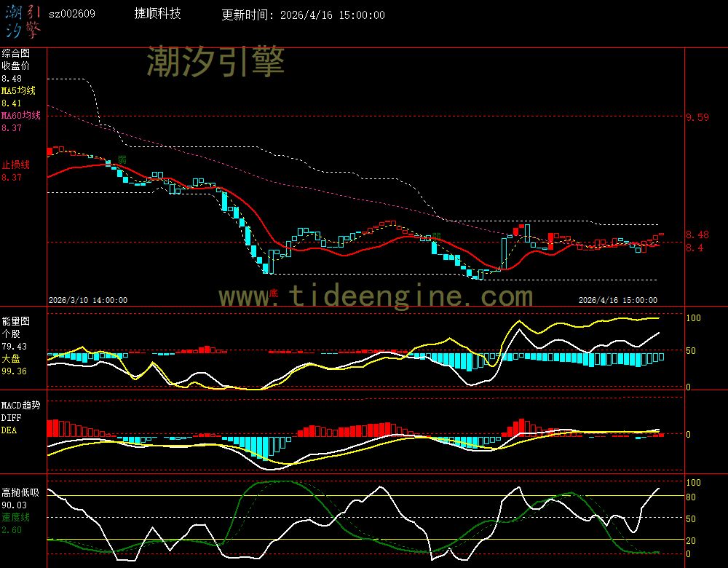
Task: Click the stock name 捷顺科技
Action: pyautogui.click(x=158, y=14)
